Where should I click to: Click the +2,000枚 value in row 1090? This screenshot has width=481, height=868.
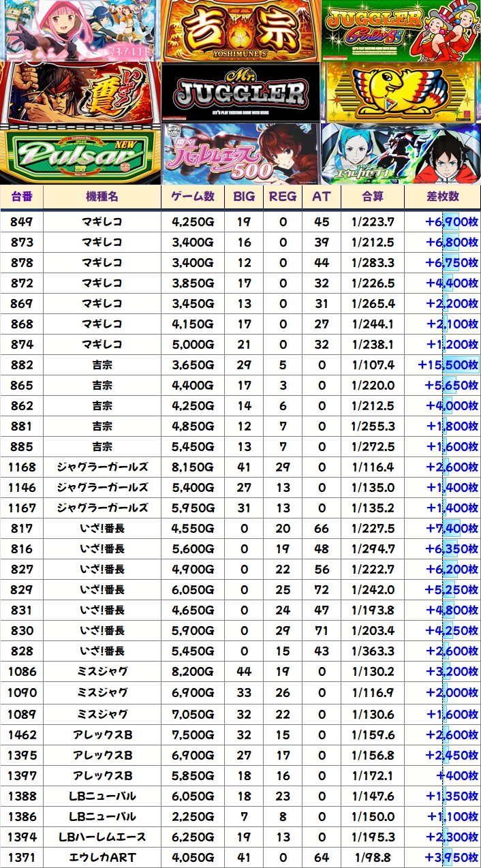point(452,693)
